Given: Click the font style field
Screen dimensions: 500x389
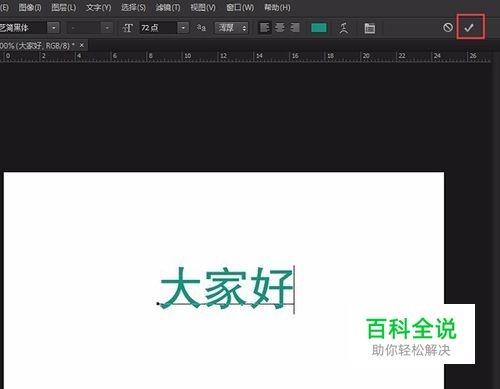Looking at the screenshot, I should point(85,28).
